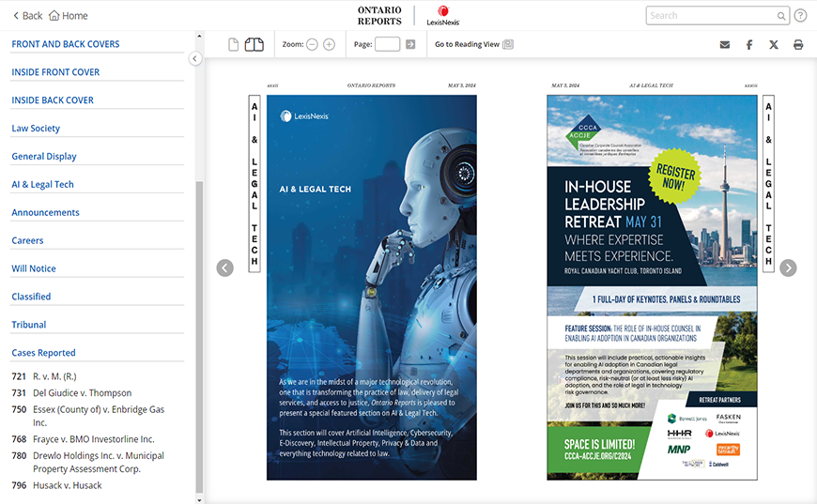Viewport: 817px width, 504px height.
Task: Go to the previous page spread
Action: [x=224, y=268]
